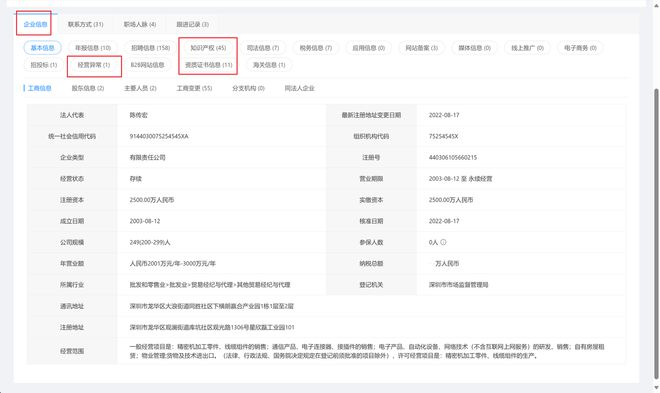Open the info icon beside 0人
The image size is (660, 393).
click(443, 242)
